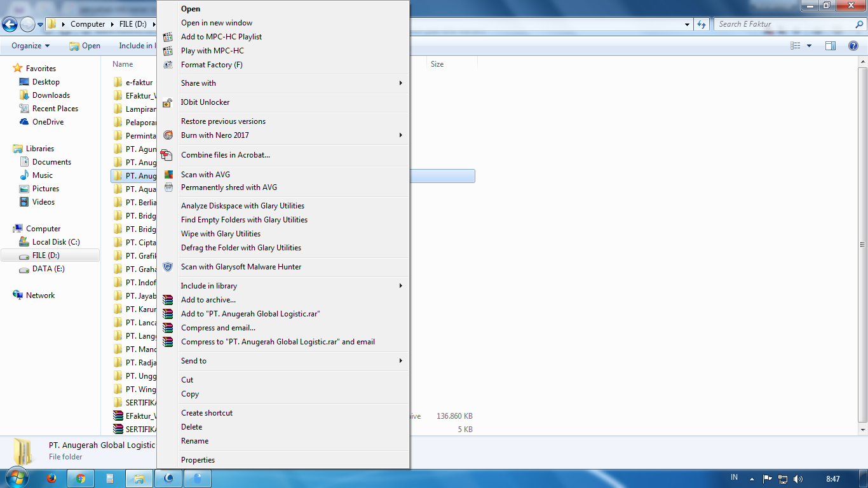The width and height of the screenshot is (868, 488).
Task: Select OneDrive in the navigation pane
Action: [48, 122]
